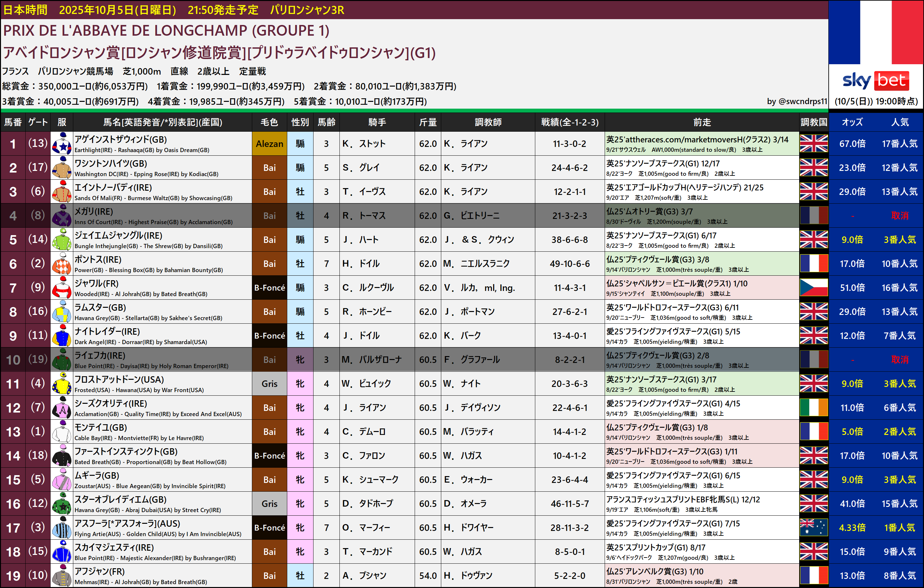Click the race title PRIX DE L'ABBAYE DE LONGCHAMP
924x588 pixels.
click(x=166, y=31)
